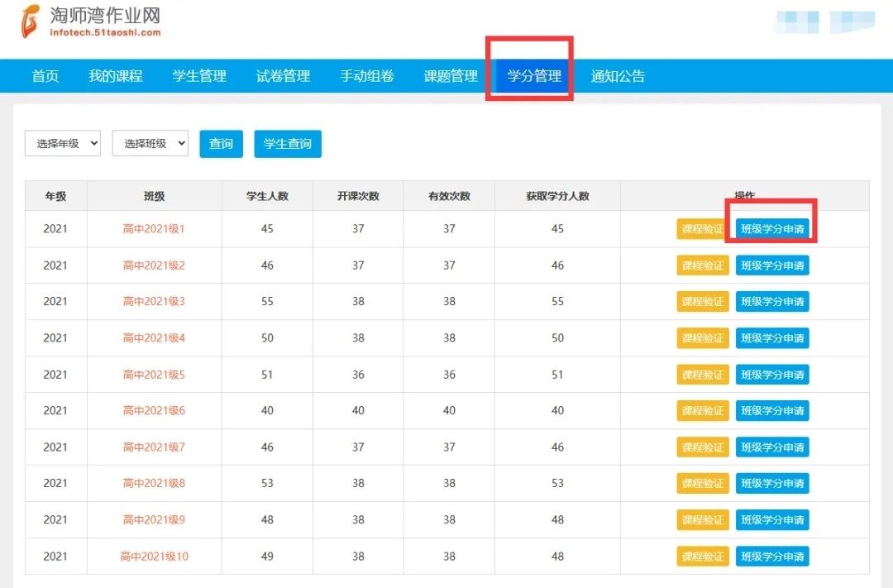893x588 pixels.
Task: Click 课程验证 for 高中2021级3
Action: click(x=703, y=302)
